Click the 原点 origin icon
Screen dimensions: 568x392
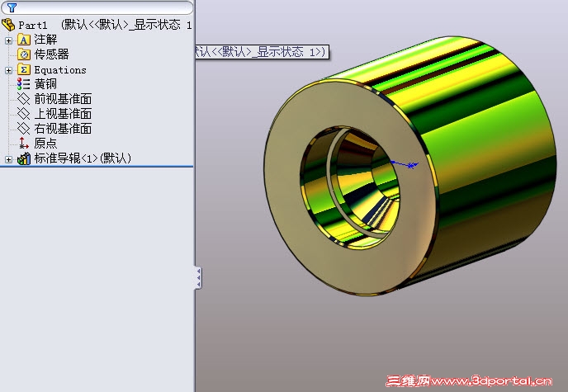24,144
